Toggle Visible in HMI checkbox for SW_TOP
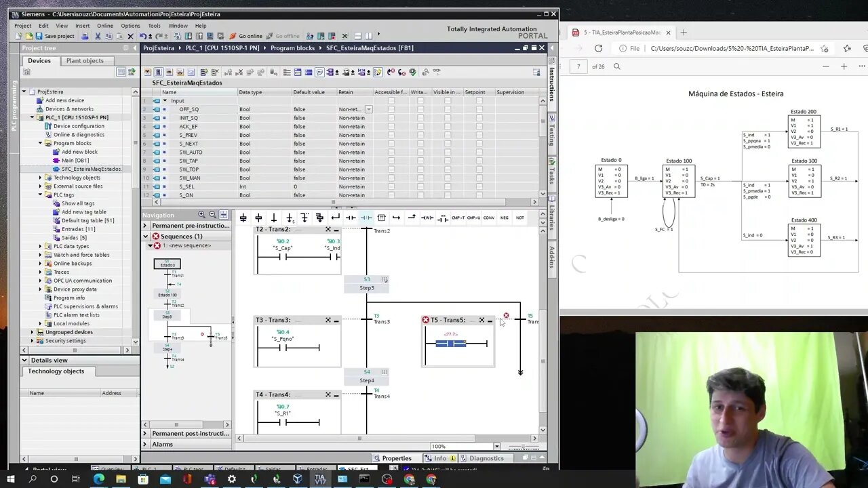868x488 pixels. coord(447,169)
